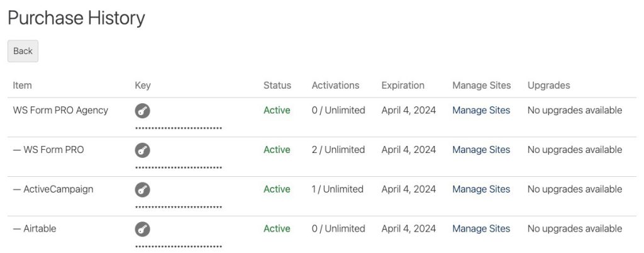This screenshot has height=253, width=644.
Task: Click the Active status of ActiveCampaign
Action: tap(277, 189)
